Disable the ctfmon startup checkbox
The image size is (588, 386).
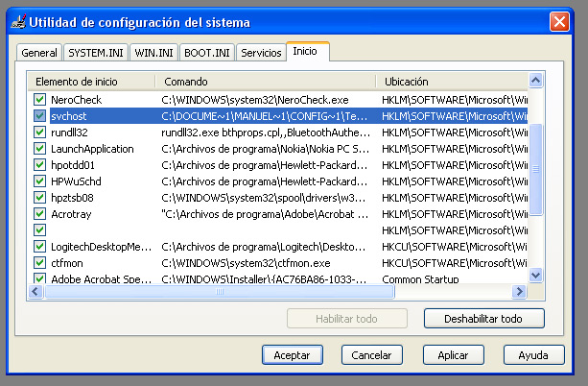pyautogui.click(x=39, y=263)
